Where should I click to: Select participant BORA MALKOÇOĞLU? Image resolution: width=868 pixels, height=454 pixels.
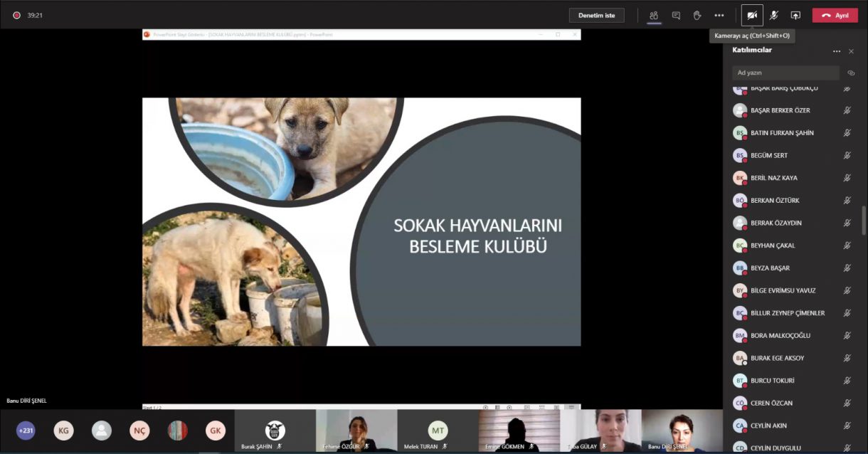793,336
